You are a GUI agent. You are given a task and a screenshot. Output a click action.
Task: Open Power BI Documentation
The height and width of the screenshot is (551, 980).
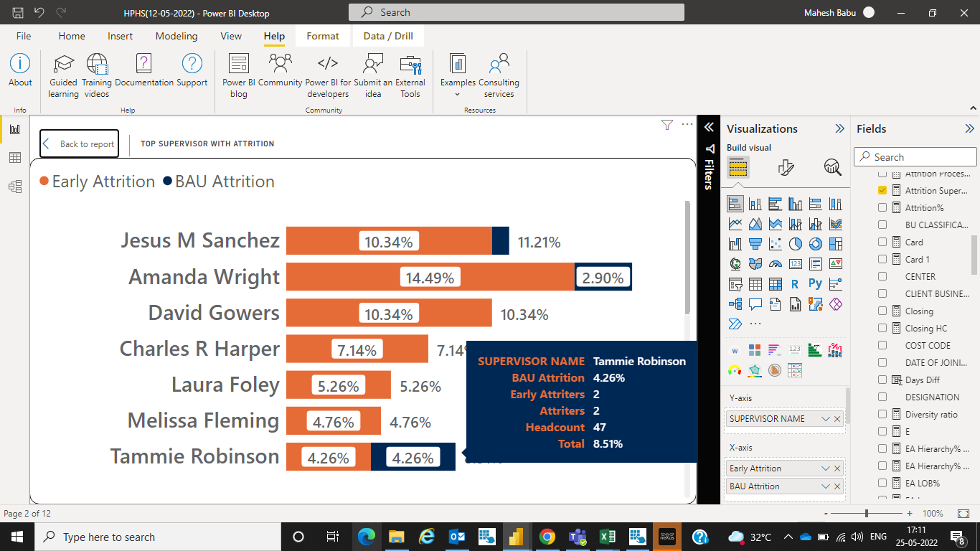(x=144, y=71)
